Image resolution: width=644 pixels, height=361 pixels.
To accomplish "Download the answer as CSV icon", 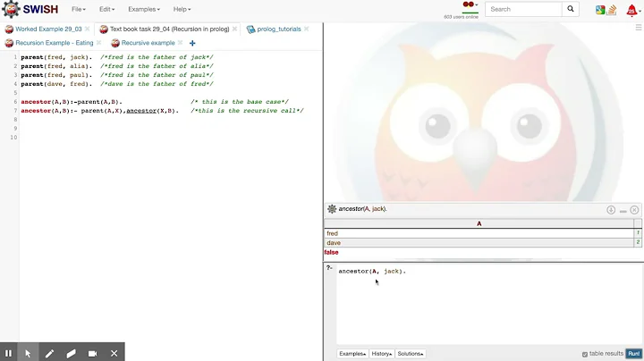I will click(x=611, y=210).
